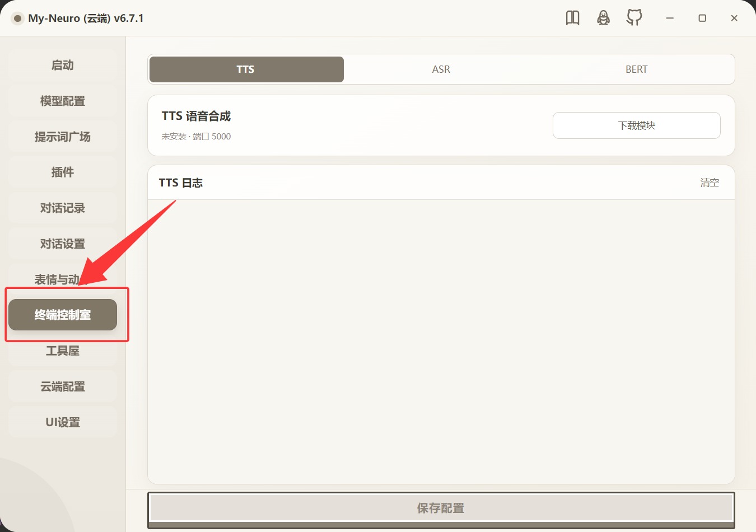The height and width of the screenshot is (532, 756).
Task: Click the 未安装 · 端口 5000 status text
Action: (x=196, y=136)
